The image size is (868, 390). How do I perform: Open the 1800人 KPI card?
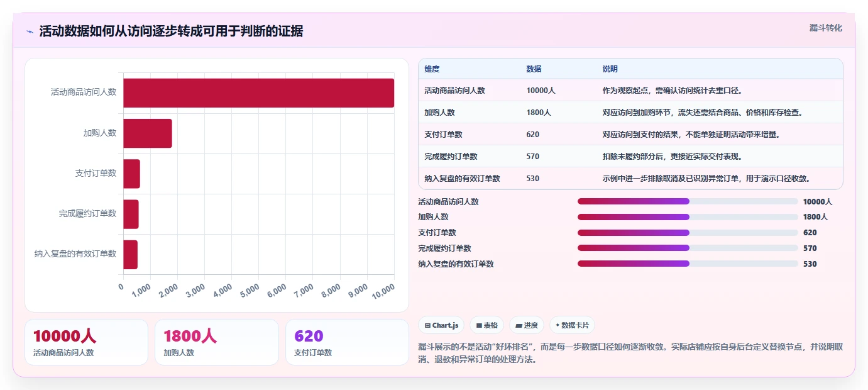click(216, 342)
